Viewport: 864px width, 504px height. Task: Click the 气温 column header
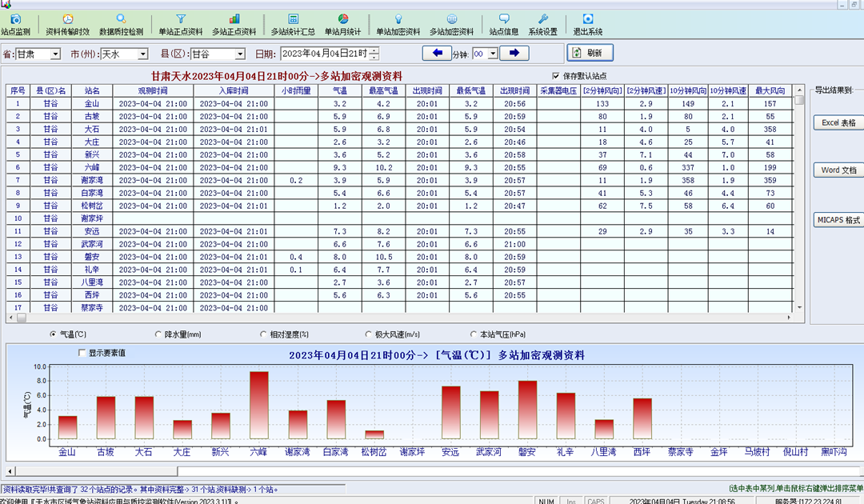(339, 90)
